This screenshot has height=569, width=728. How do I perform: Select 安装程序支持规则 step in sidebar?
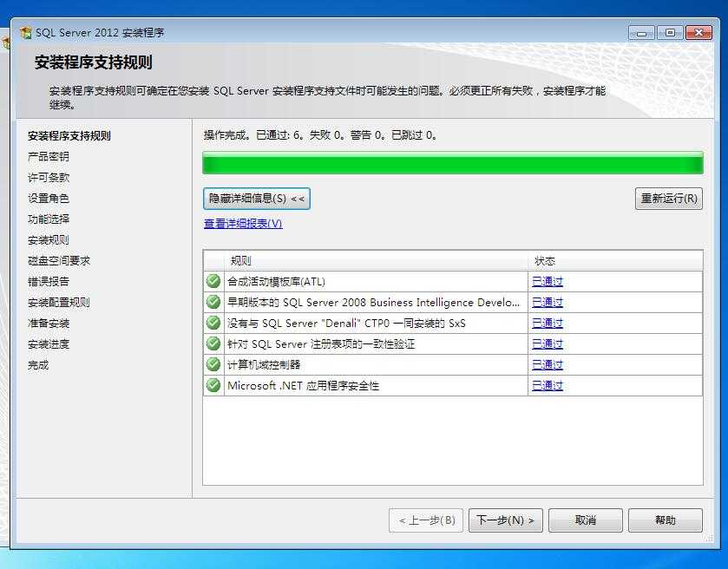click(x=69, y=136)
